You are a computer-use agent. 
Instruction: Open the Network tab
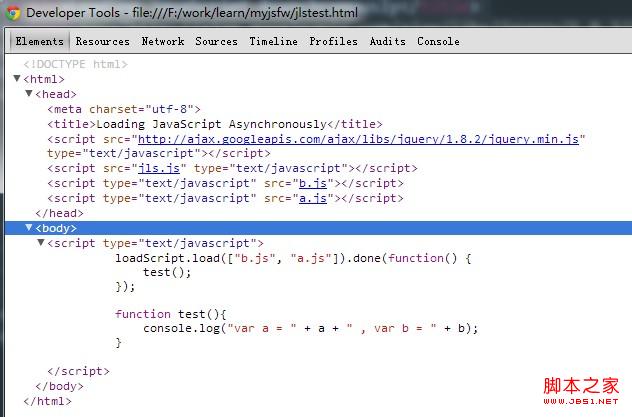click(x=162, y=41)
